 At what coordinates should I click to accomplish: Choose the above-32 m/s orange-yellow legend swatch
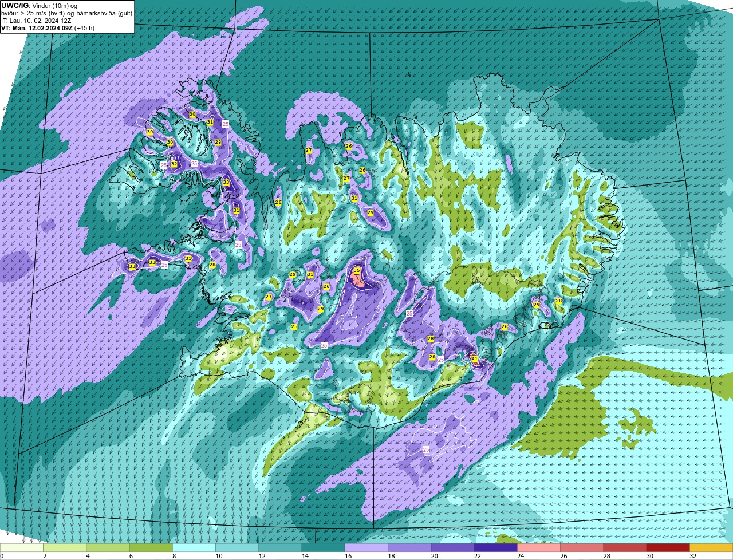pyautogui.click(x=711, y=547)
